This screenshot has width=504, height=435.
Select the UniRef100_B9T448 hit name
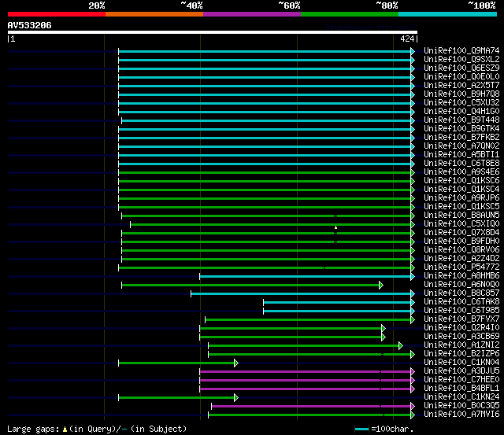[461, 120]
